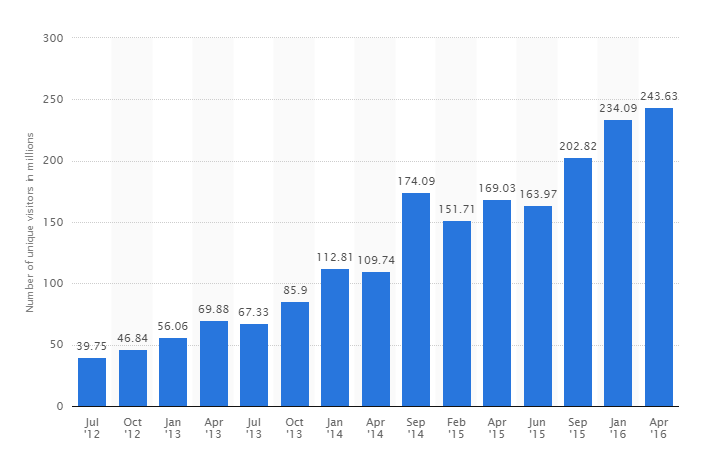702x463 pixels.
Task: Select the 174.09 data label
Action: [416, 182]
